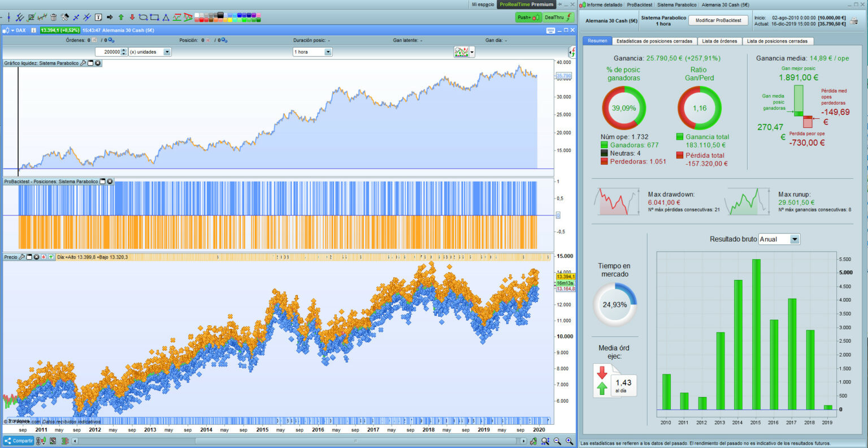Click the 24,93% Tiempo en mercado gauge

tap(615, 304)
